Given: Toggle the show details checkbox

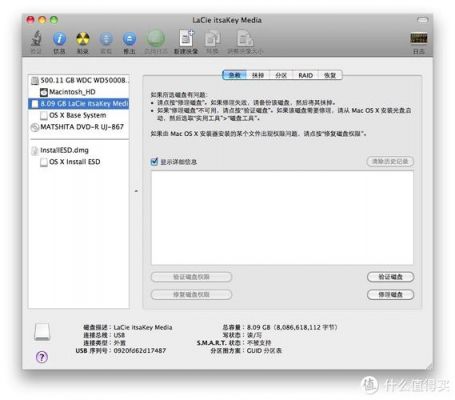Looking at the screenshot, I should pyautogui.click(x=154, y=162).
